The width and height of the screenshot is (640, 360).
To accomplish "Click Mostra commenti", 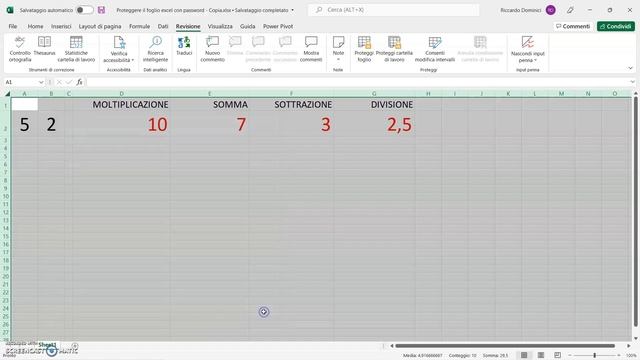I will (311, 49).
